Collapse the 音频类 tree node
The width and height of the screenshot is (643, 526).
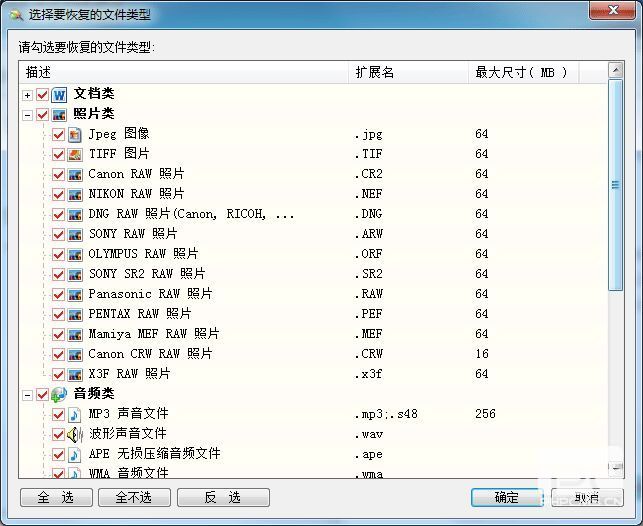(27, 394)
